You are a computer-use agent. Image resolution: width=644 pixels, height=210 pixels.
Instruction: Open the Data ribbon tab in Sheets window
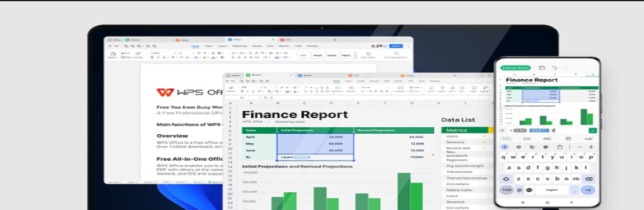(386, 81)
